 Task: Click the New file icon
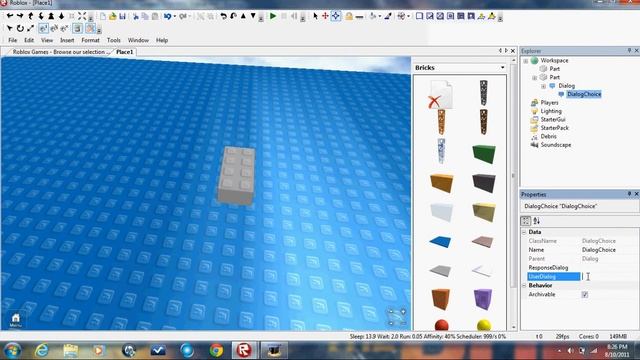[103, 16]
